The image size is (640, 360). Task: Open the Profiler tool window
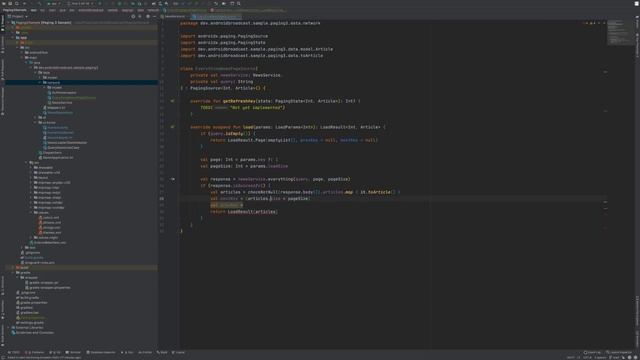coord(145,352)
